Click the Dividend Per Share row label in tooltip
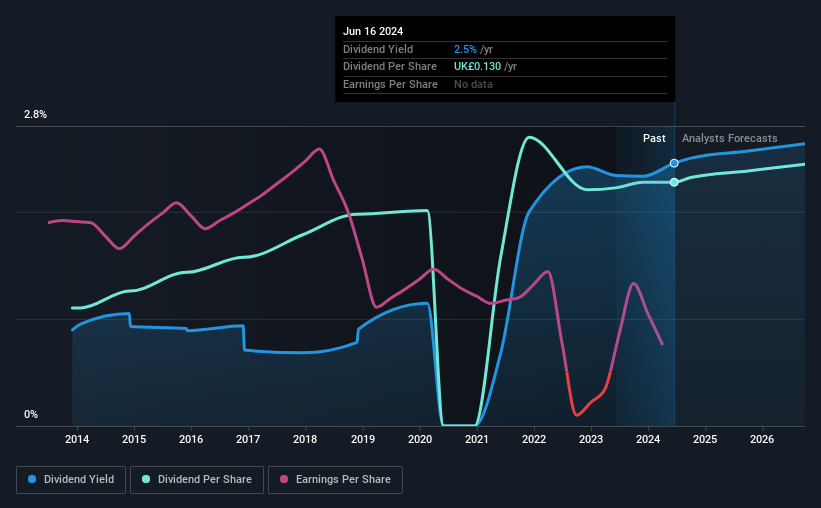 390,67
